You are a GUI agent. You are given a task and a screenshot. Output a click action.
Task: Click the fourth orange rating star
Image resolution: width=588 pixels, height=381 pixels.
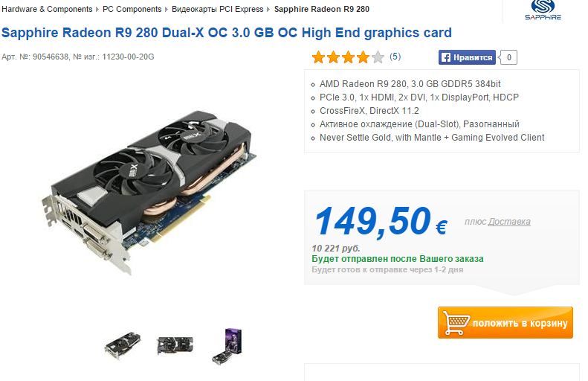click(x=363, y=57)
